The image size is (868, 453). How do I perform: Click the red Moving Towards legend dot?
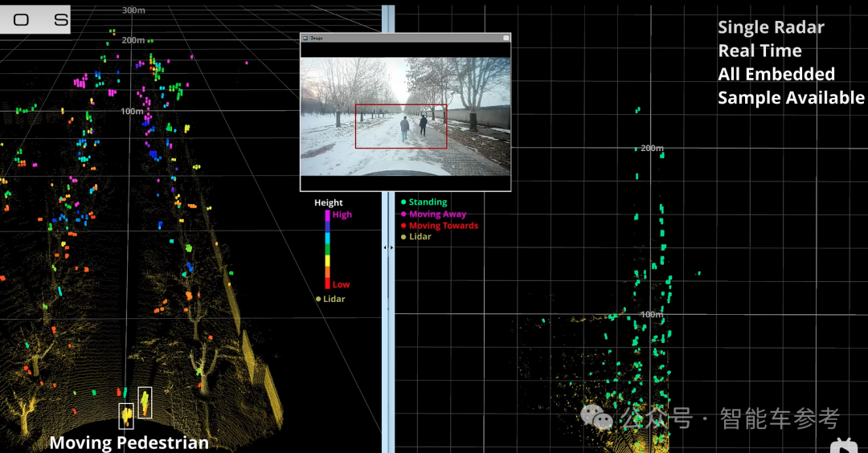pos(403,226)
